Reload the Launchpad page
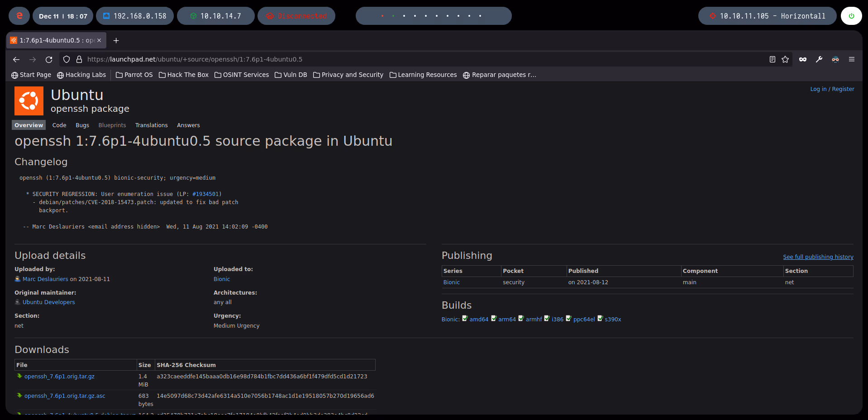868x420 pixels. tap(49, 59)
